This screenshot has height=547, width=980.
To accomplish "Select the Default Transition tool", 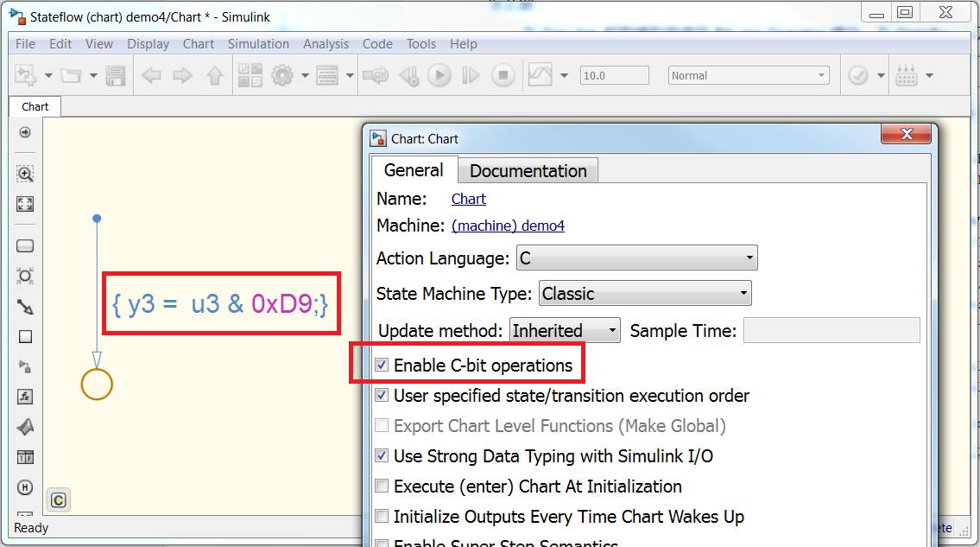I will (x=25, y=307).
